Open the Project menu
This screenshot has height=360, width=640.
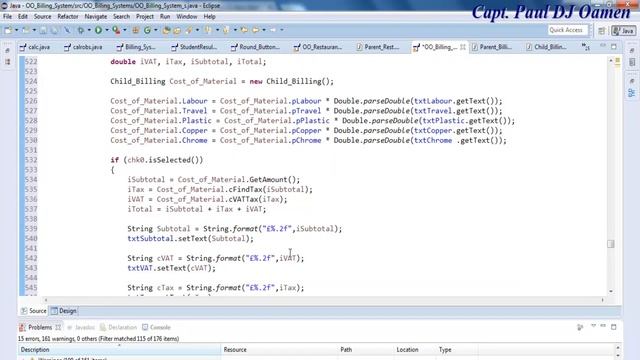tap(144, 16)
